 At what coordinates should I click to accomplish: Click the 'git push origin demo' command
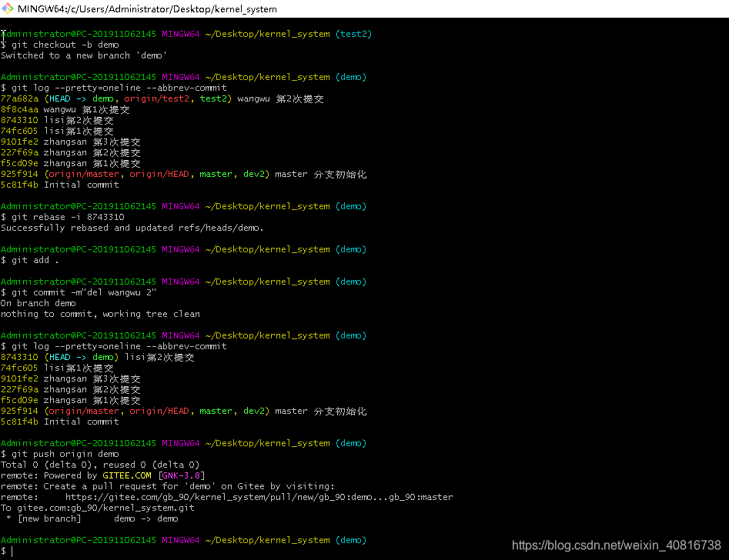pyautogui.click(x=60, y=454)
